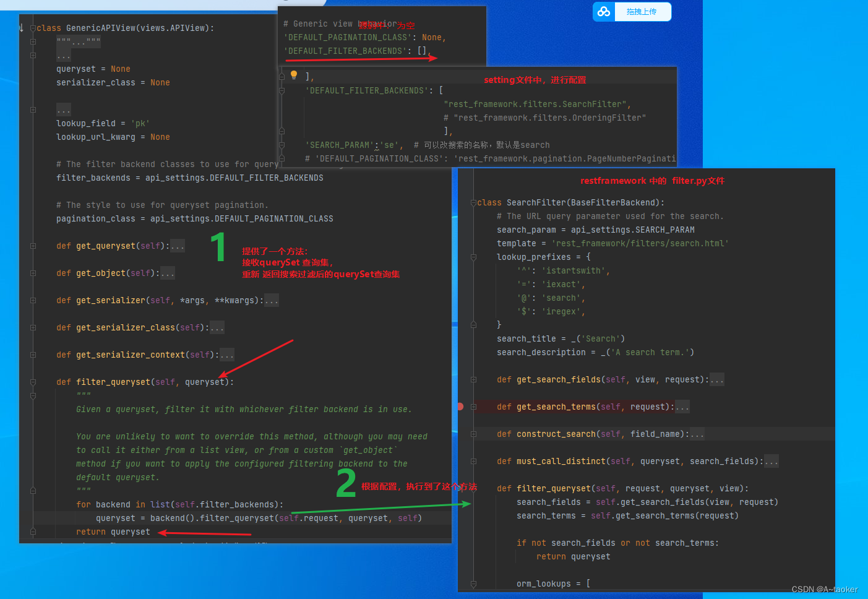Collapse the SearchFilter class fold marker
The image size is (868, 599).
pos(473,202)
